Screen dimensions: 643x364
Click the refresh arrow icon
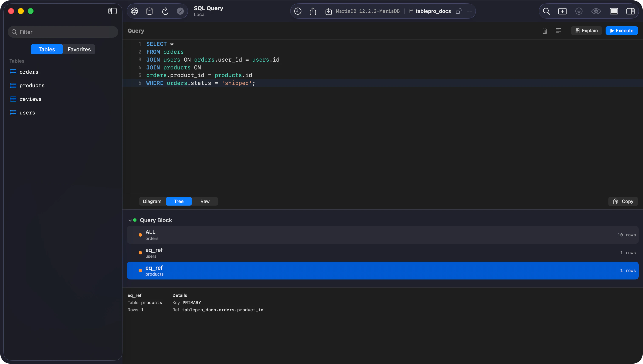165,11
